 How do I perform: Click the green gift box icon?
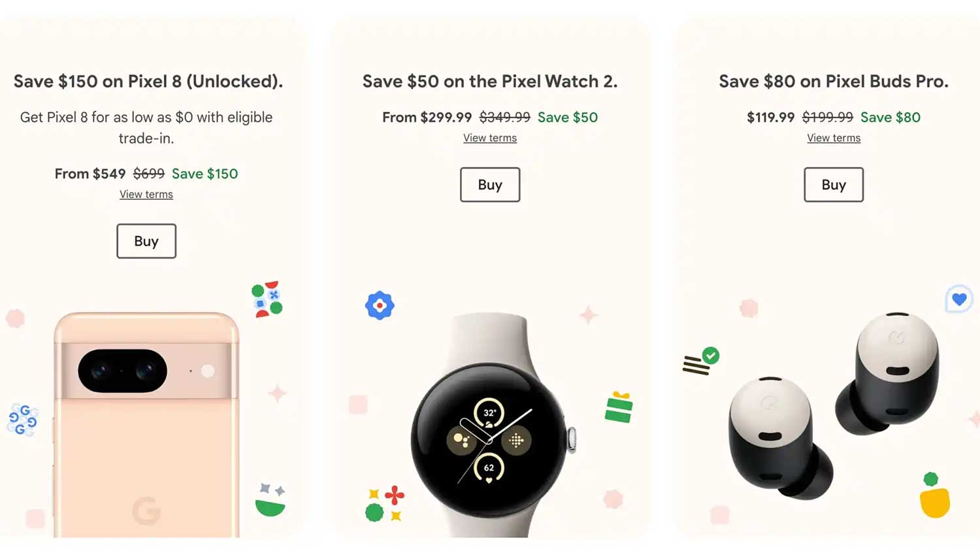(619, 407)
